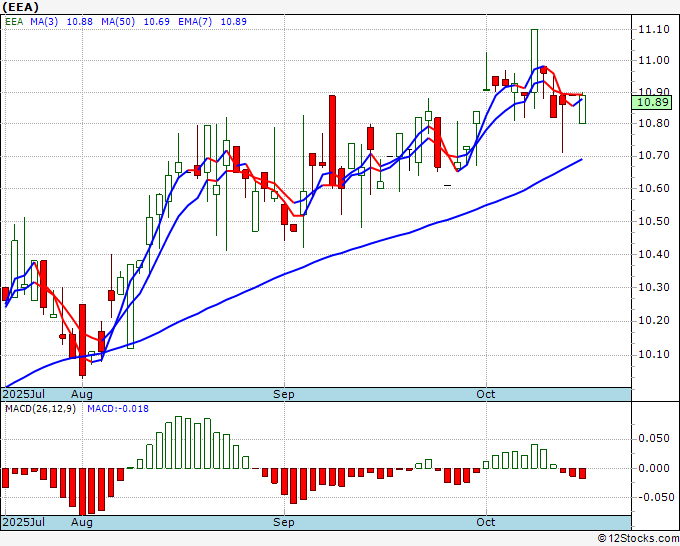Click the (EEA) ticker title

pos(21,7)
